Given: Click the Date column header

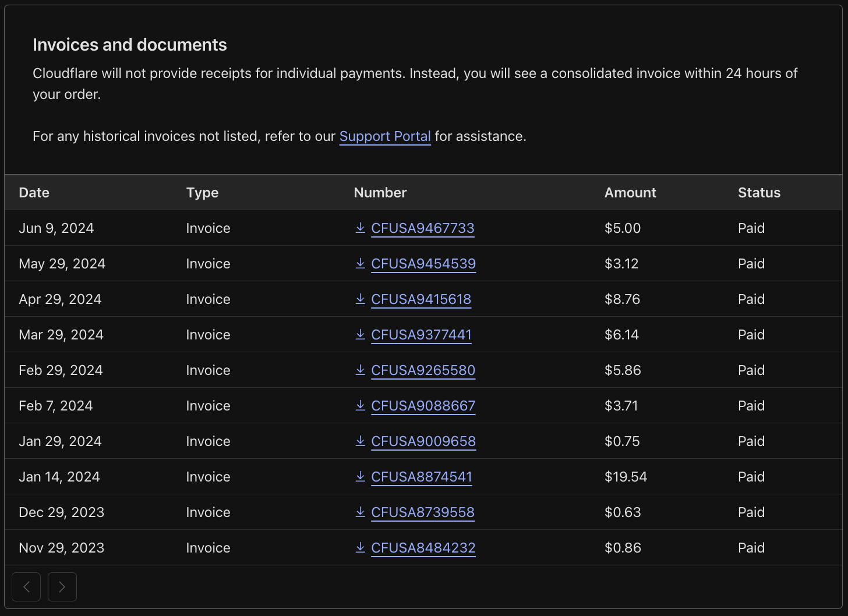Looking at the screenshot, I should (34, 193).
